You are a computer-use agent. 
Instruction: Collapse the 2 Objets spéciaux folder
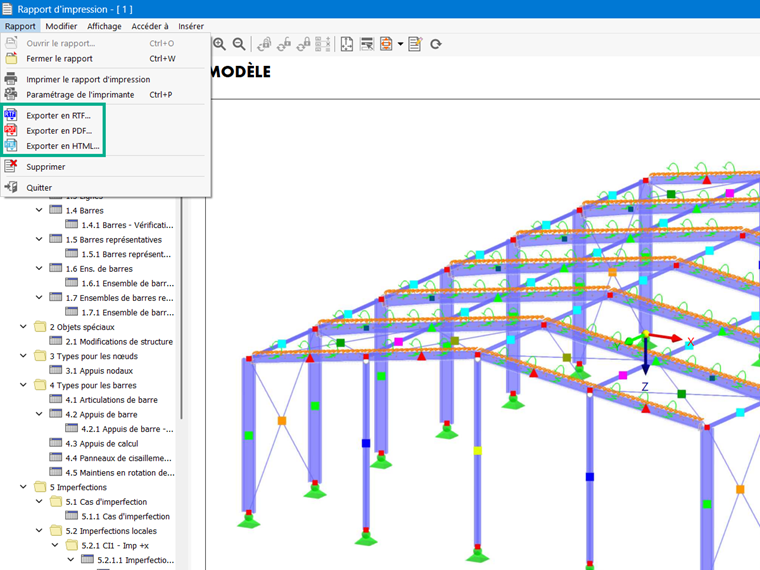pyautogui.click(x=23, y=327)
